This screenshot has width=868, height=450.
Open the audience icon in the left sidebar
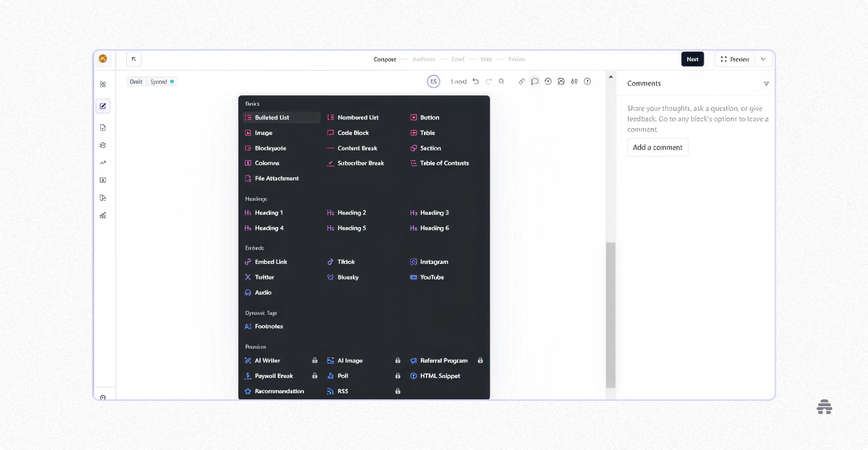point(103,145)
